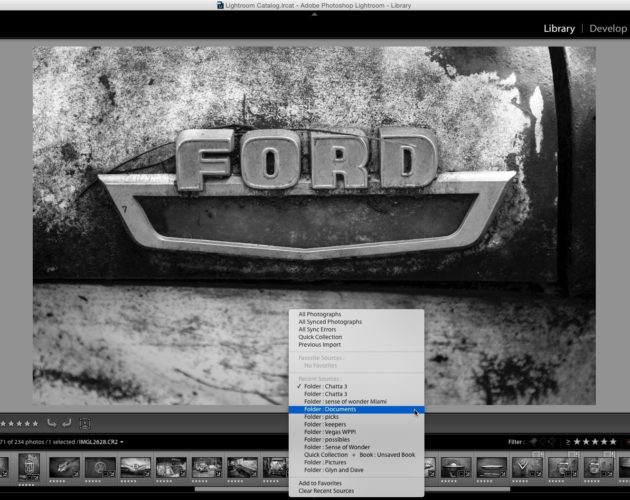The height and width of the screenshot is (500, 630).
Task: Switch to the Develop module
Action: pyautogui.click(x=608, y=29)
